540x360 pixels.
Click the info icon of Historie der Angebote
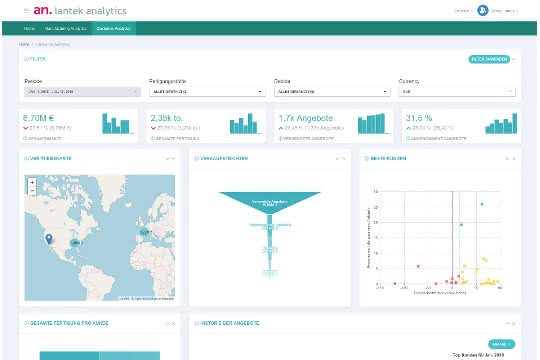[197, 323]
